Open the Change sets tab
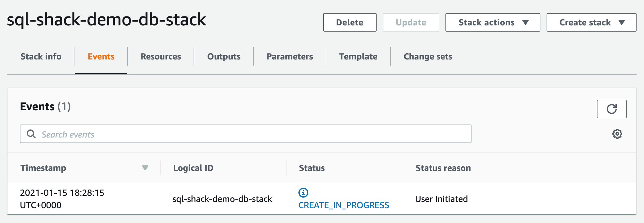The image size is (644, 223). (x=428, y=57)
